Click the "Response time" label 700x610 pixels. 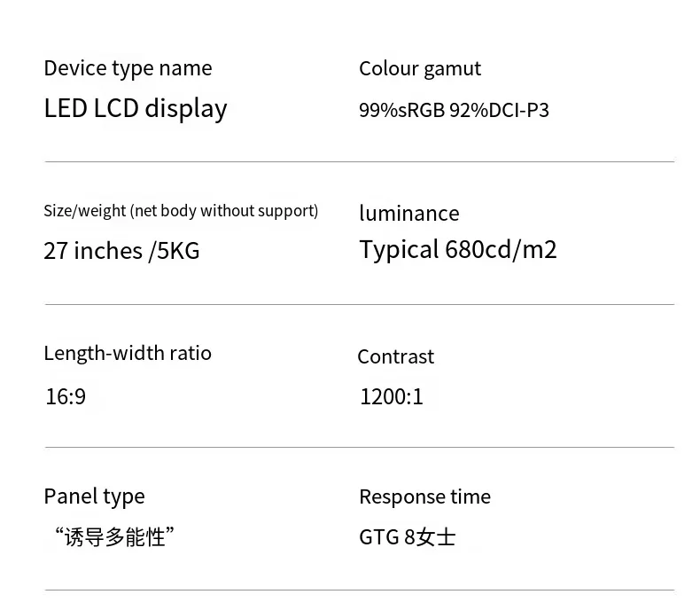tap(424, 497)
